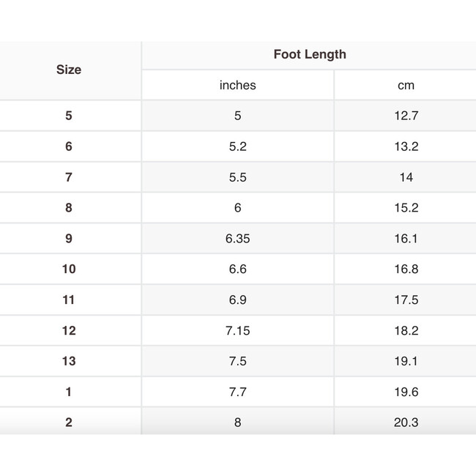Click size 11 in the Size column
Viewport: 476px width, 476px height.
(69, 300)
